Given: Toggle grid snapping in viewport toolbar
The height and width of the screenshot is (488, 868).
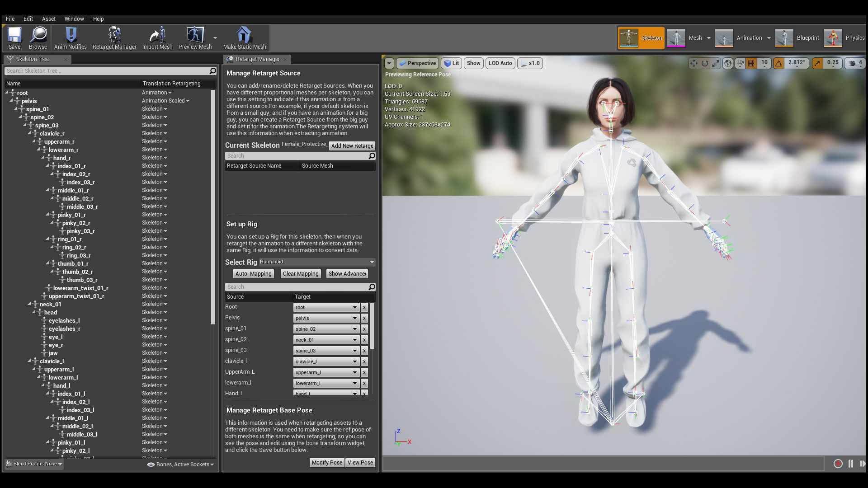Looking at the screenshot, I should point(751,63).
